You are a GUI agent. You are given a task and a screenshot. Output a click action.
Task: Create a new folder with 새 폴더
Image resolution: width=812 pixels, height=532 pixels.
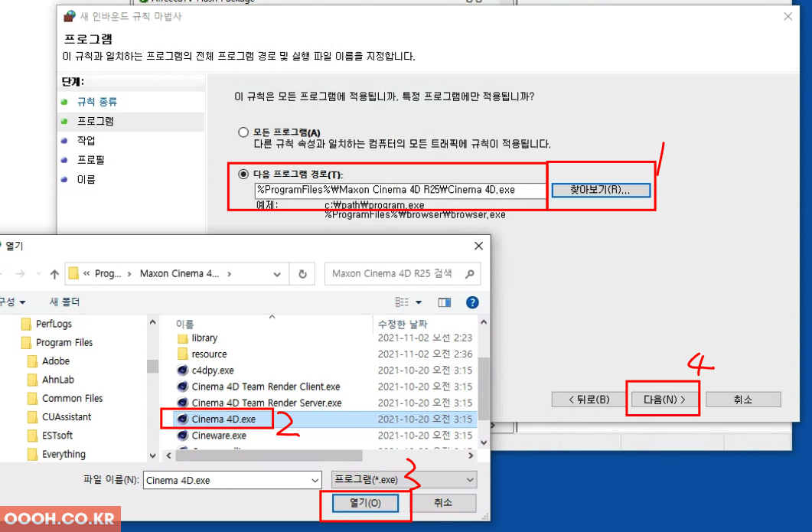65,302
